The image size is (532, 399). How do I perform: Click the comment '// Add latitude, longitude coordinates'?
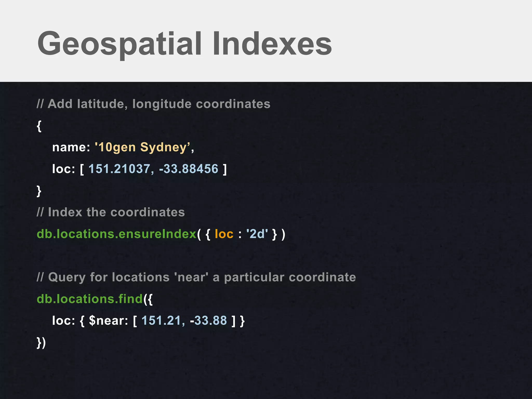(154, 104)
